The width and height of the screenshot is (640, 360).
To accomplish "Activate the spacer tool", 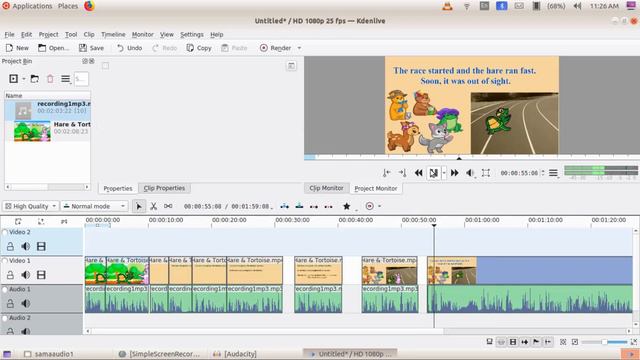I will coord(168,206).
